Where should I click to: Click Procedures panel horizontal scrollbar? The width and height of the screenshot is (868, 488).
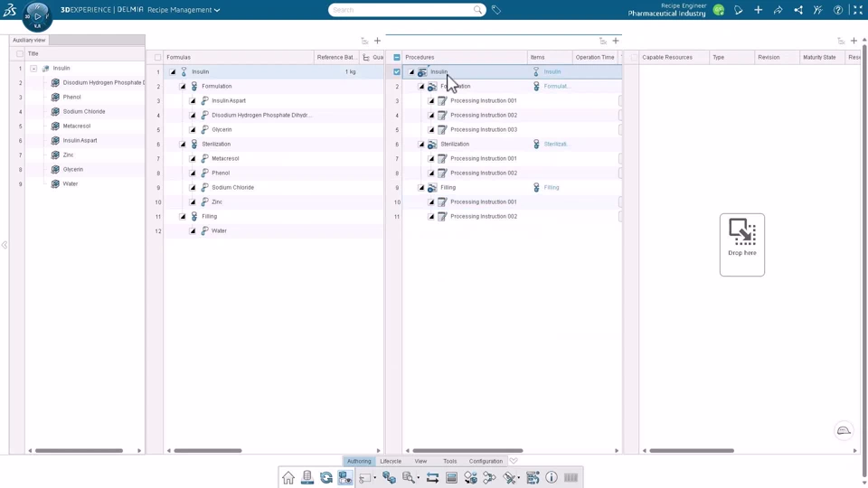point(467,450)
